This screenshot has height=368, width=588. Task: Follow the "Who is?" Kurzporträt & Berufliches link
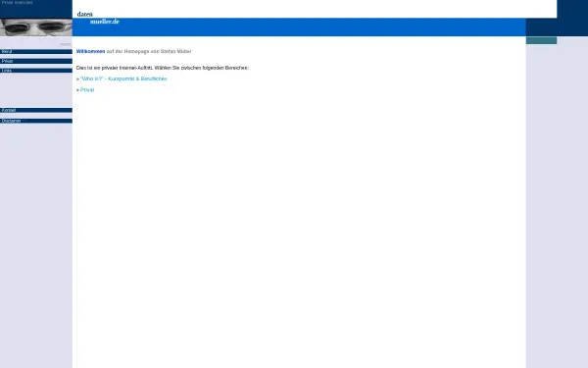123,79
